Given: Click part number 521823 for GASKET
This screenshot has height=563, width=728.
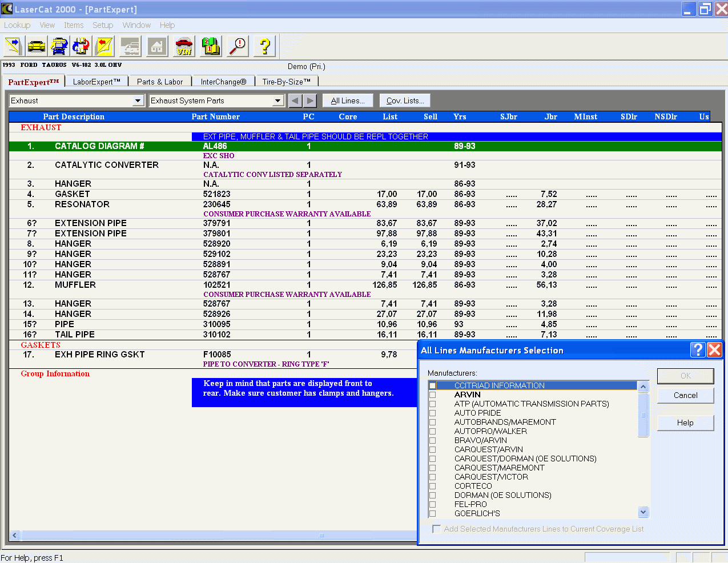Looking at the screenshot, I should [x=217, y=194].
